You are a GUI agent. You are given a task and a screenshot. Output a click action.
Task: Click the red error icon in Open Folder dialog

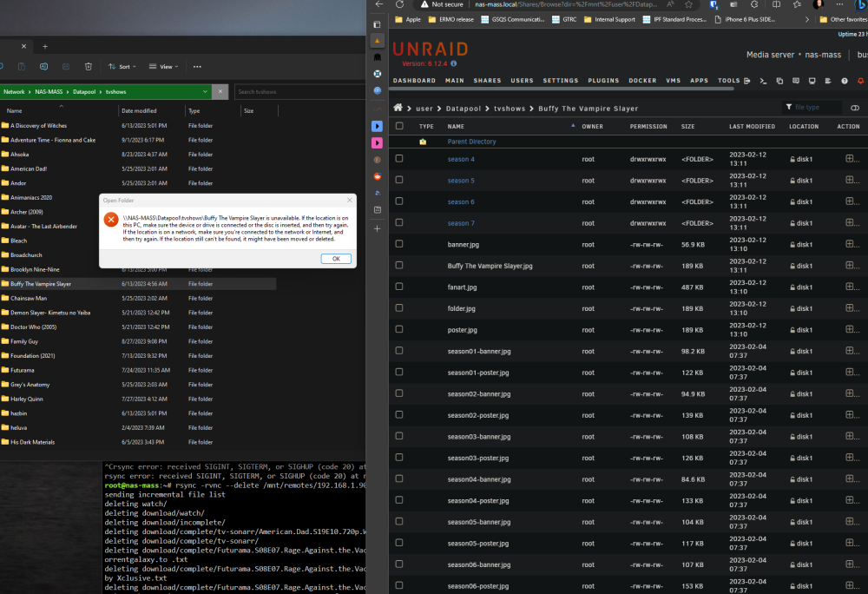pos(111,219)
